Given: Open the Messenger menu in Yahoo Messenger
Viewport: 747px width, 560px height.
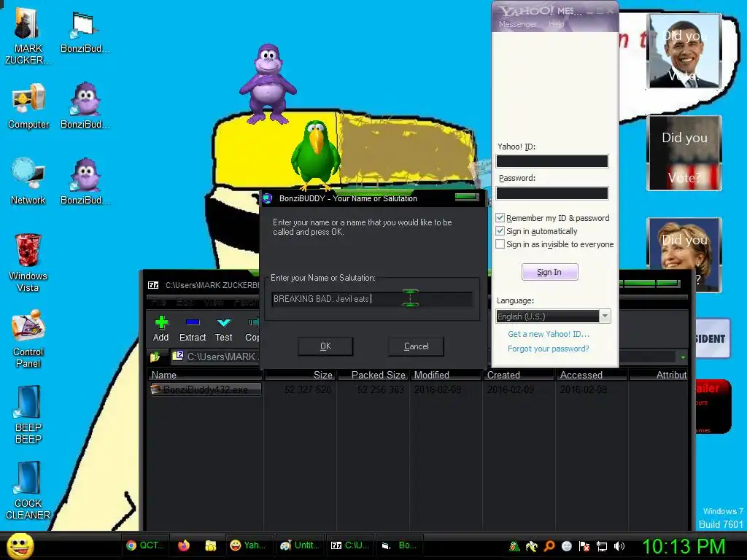Looking at the screenshot, I should 517,24.
